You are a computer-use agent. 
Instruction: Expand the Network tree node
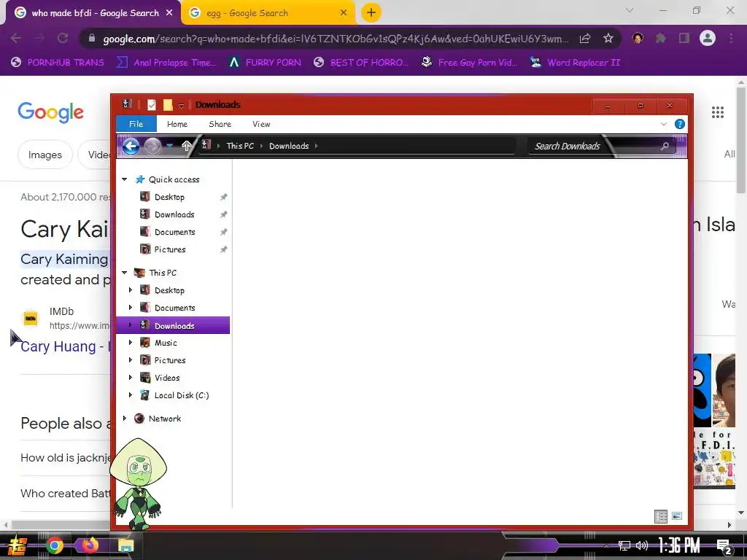point(124,418)
